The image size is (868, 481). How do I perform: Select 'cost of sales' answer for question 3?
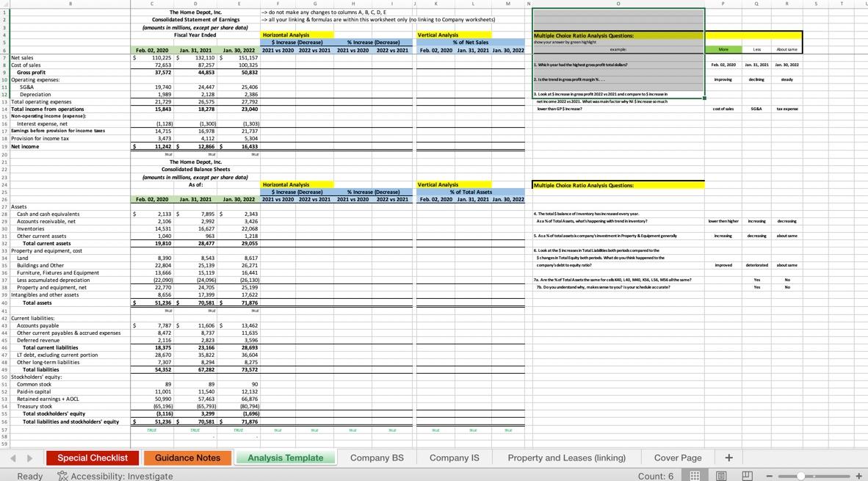coord(723,109)
